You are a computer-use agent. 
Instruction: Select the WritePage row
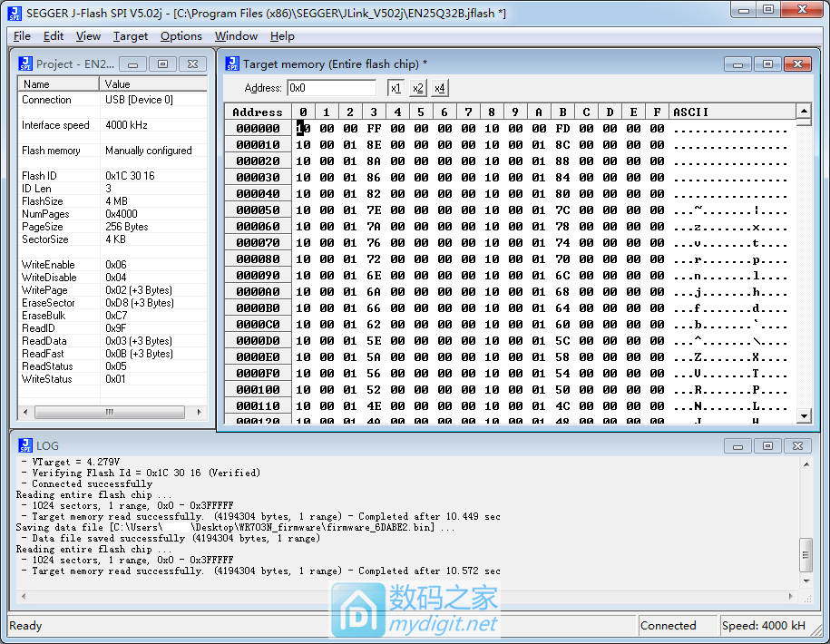pos(112,290)
